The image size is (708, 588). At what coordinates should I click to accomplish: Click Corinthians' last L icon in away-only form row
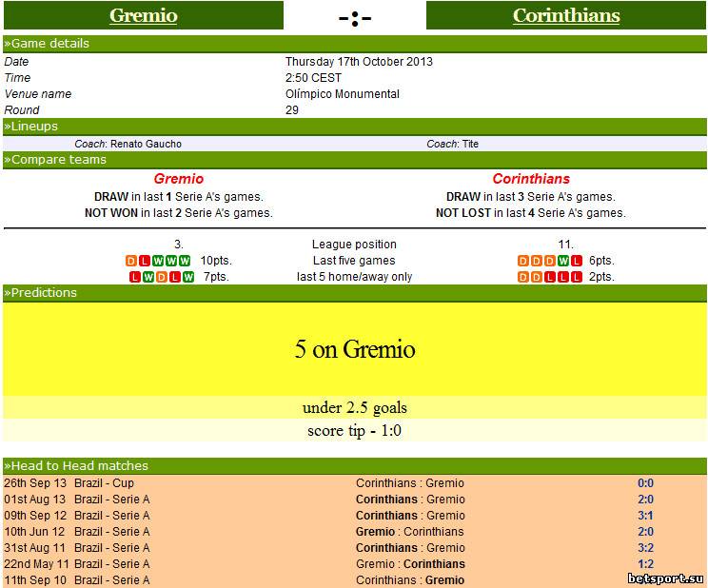(x=576, y=277)
